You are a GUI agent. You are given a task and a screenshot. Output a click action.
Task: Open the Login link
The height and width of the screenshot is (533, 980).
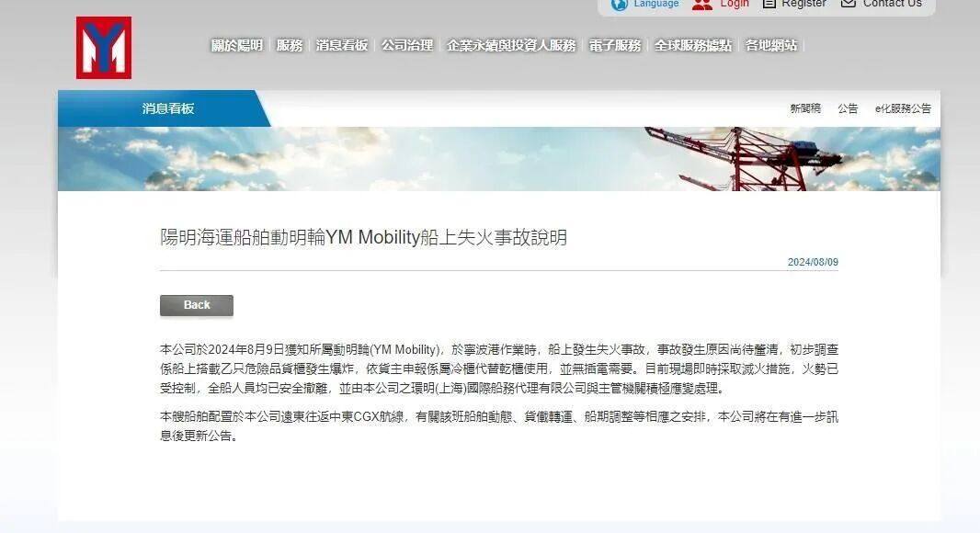[x=735, y=4]
